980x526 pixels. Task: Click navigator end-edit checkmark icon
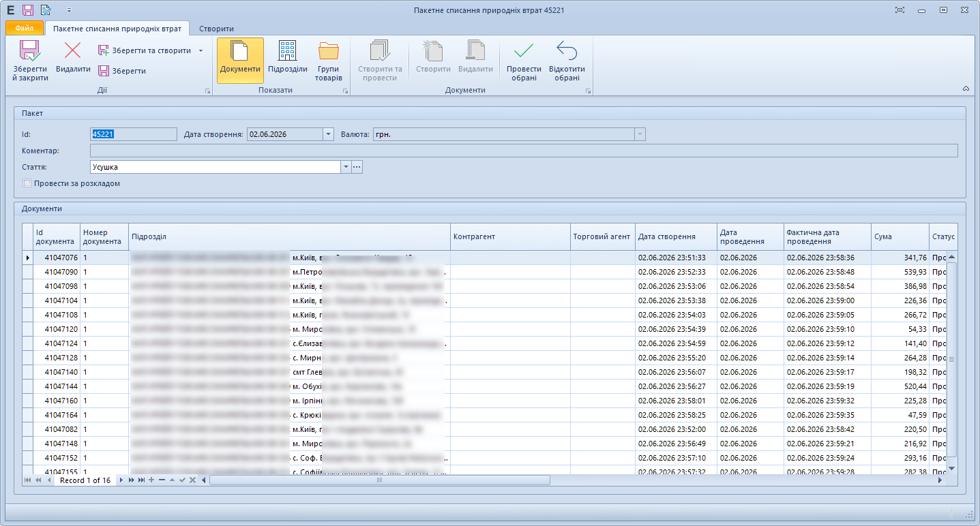(x=182, y=480)
